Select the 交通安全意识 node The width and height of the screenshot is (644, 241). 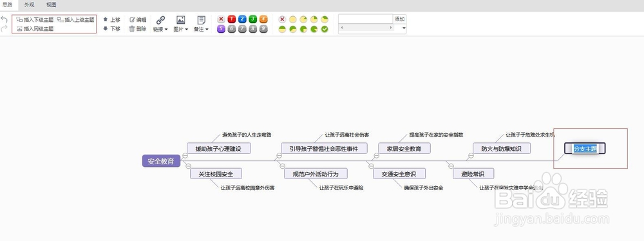pos(399,174)
